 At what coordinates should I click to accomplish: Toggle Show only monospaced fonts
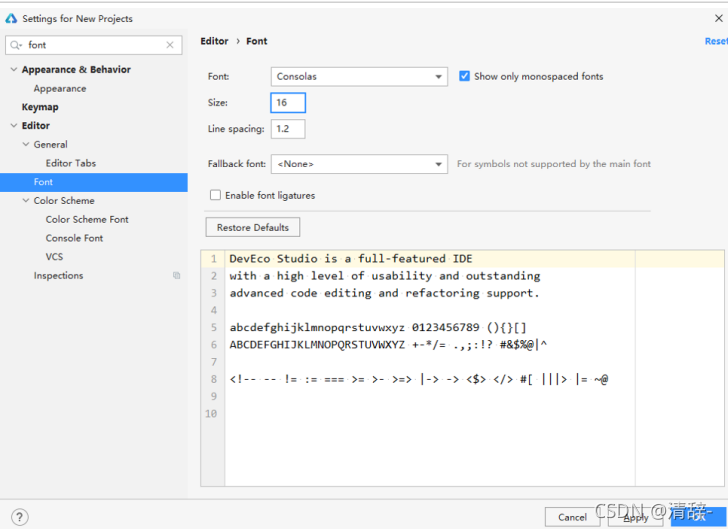click(x=464, y=76)
